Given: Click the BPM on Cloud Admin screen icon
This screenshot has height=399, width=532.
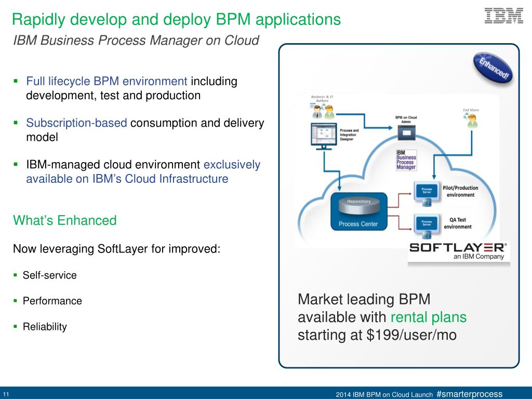Looking at the screenshot, I should [406, 132].
